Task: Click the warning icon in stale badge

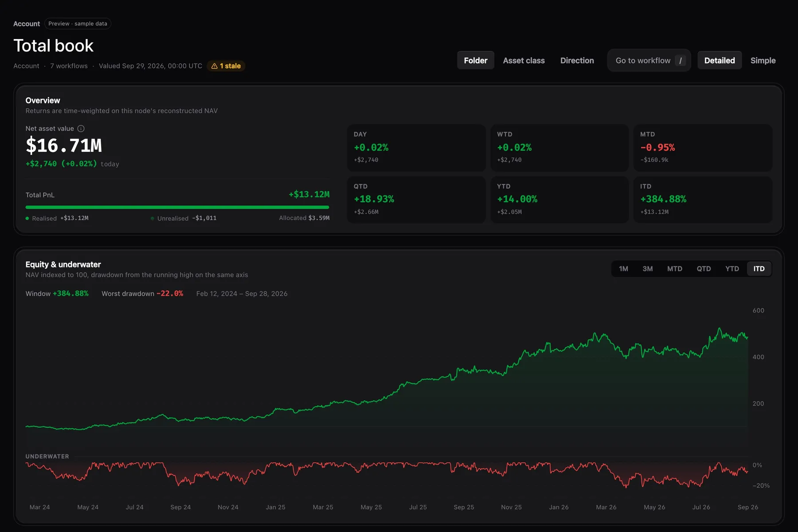Action: pos(215,66)
